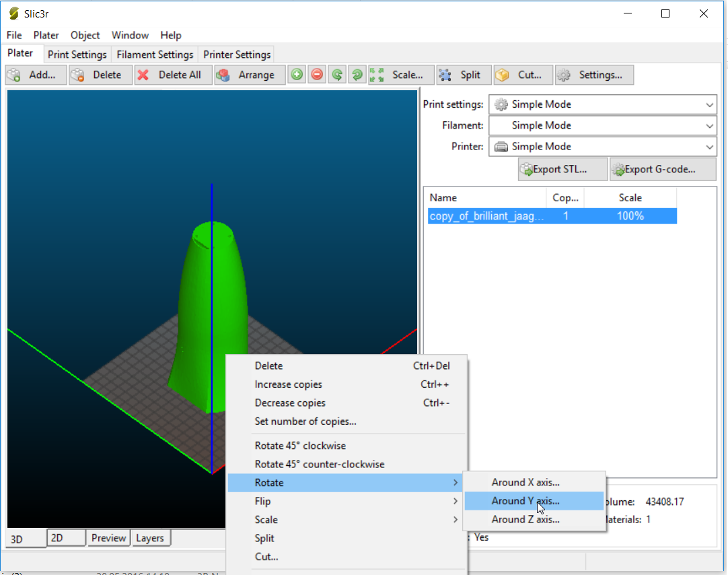Click the red minus decrease copies icon

tap(317, 75)
